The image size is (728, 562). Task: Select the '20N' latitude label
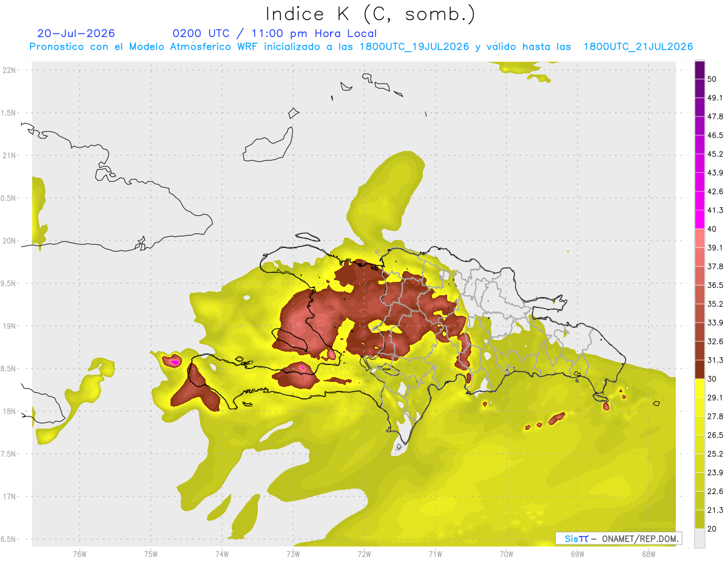[x=9, y=241]
